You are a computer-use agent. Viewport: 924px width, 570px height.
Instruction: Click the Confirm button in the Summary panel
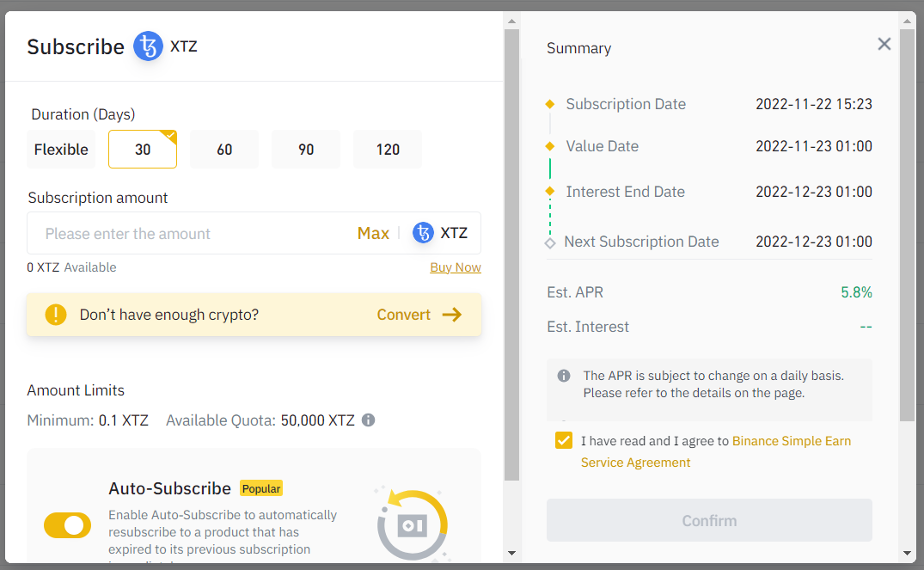(x=709, y=519)
